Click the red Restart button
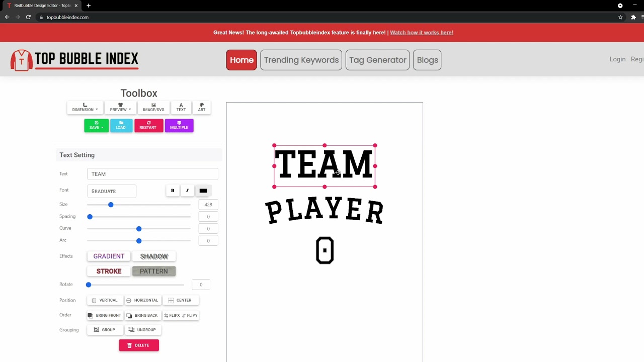Image resolution: width=644 pixels, height=362 pixels. [x=148, y=126]
